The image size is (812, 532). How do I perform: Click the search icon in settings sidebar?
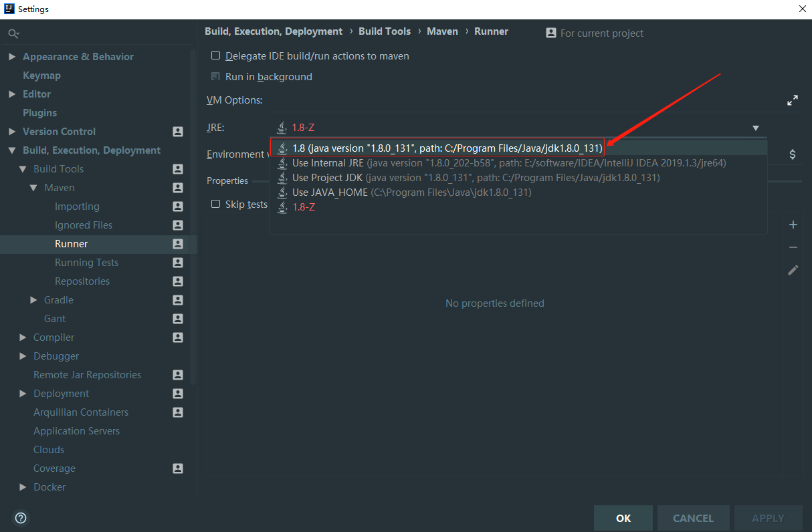coord(13,33)
